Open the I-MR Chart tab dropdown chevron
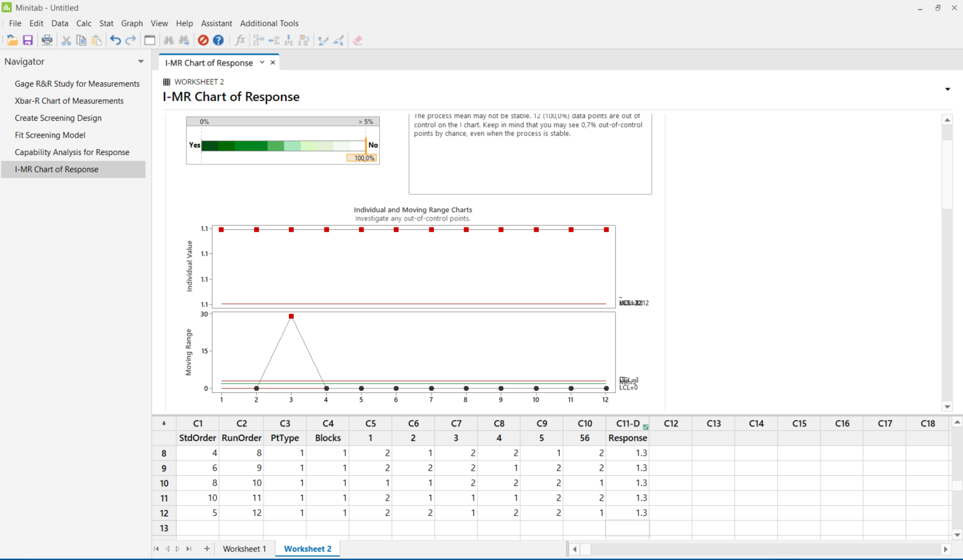The image size is (963, 560). click(x=261, y=61)
